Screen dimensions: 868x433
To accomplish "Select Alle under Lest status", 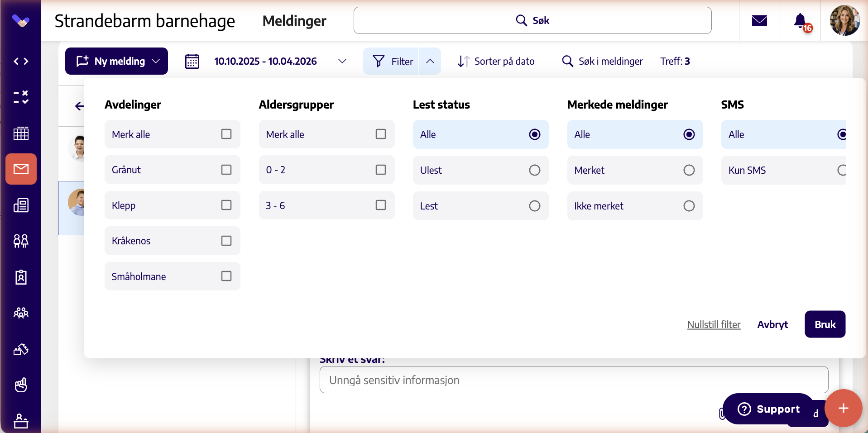I will pos(480,134).
